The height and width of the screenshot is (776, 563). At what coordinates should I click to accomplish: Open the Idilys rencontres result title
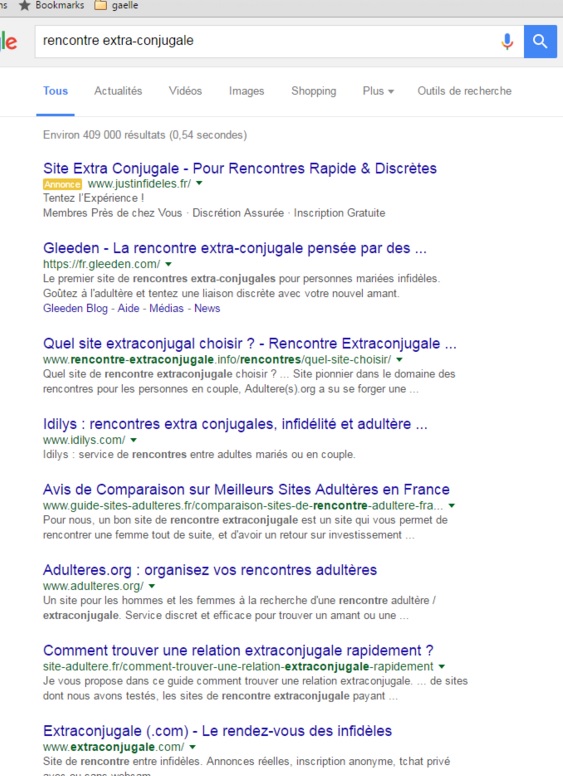click(x=235, y=424)
